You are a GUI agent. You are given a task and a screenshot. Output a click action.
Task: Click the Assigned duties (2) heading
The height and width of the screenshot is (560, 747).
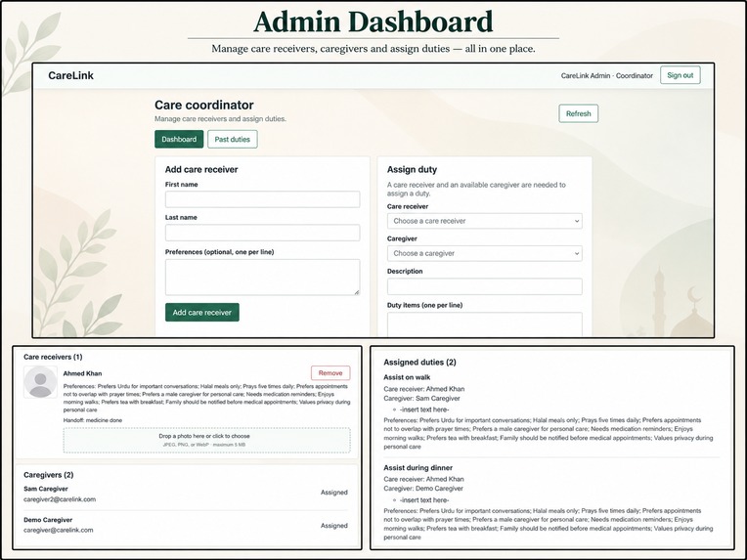pos(419,363)
